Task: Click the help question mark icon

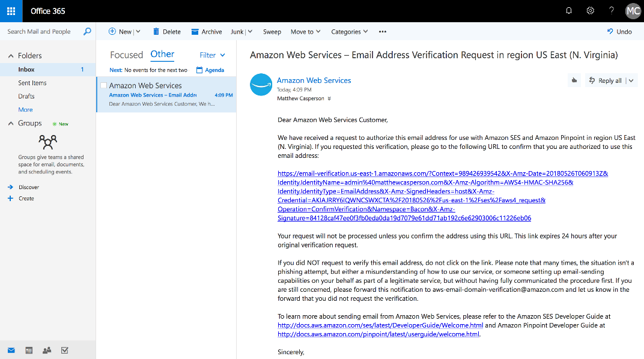Action: click(612, 11)
